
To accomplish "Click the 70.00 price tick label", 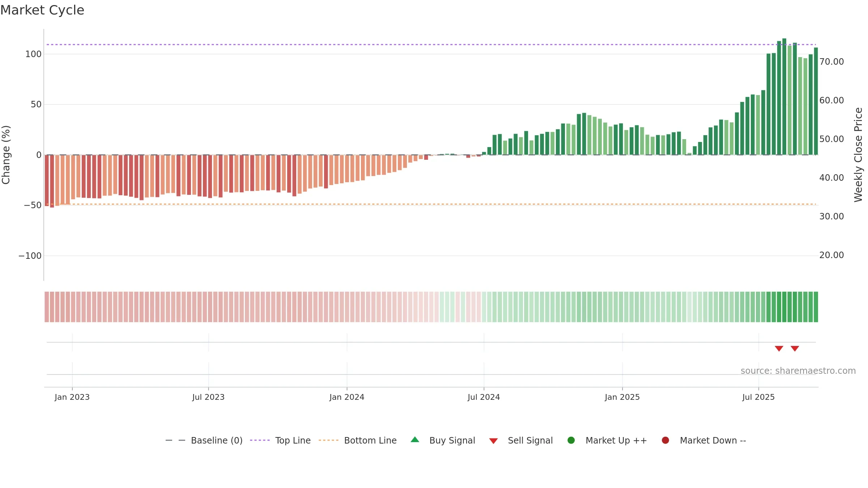I will [831, 62].
